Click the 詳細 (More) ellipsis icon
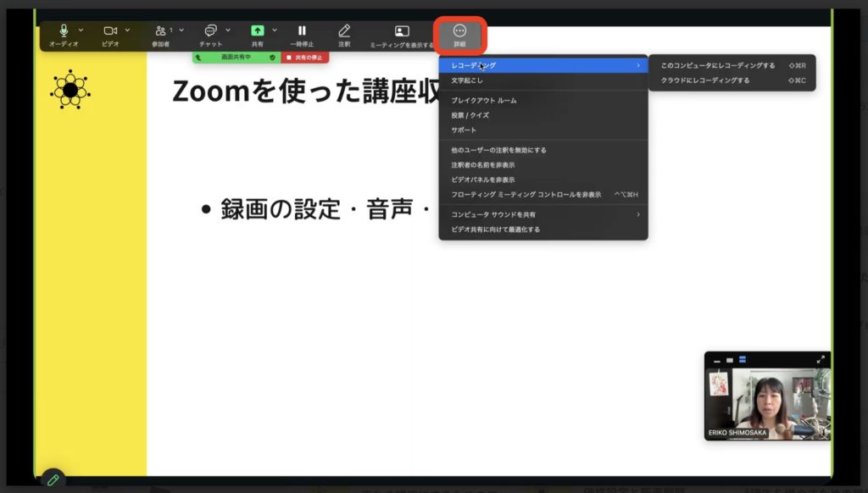The width and height of the screenshot is (868, 493). tap(460, 32)
